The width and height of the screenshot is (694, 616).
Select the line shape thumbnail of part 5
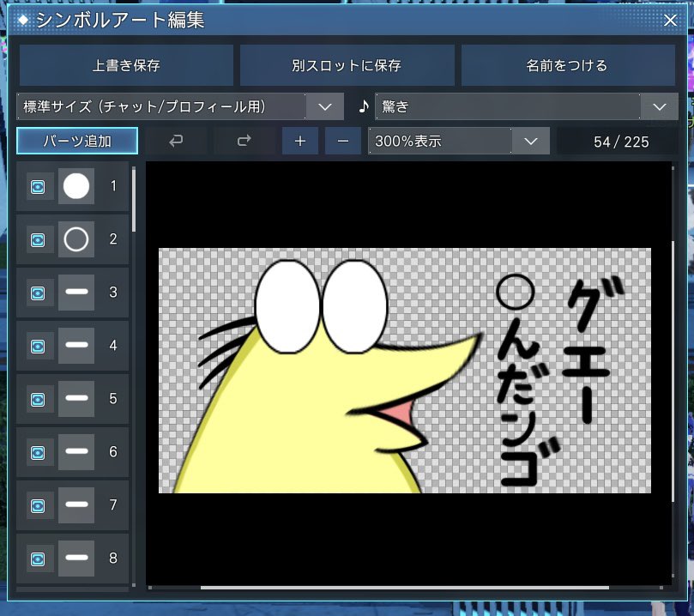coord(75,399)
